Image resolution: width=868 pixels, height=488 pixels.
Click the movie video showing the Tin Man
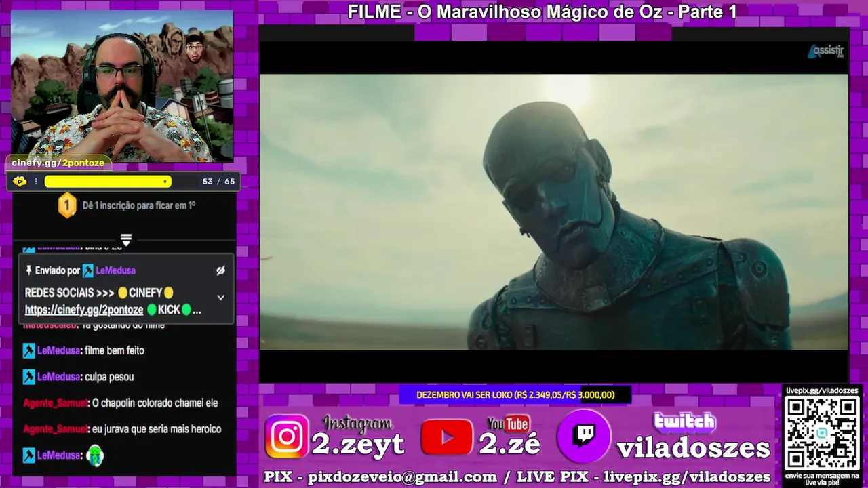553,212
